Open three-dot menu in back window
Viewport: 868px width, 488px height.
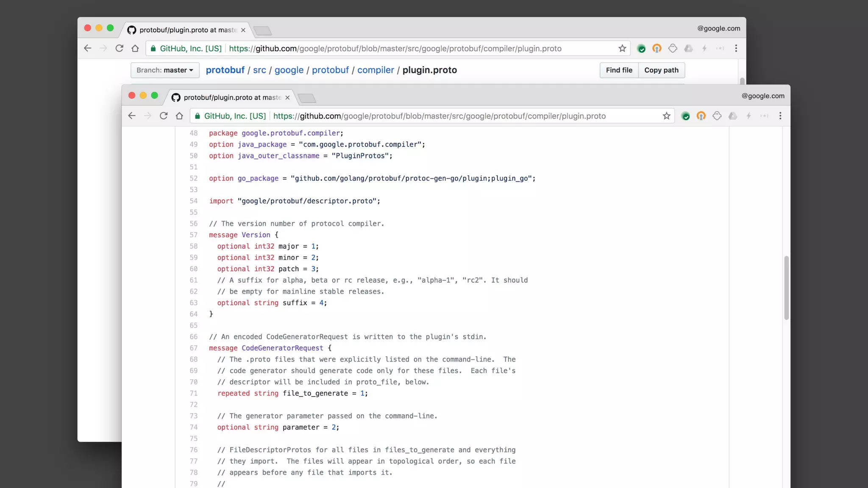736,48
